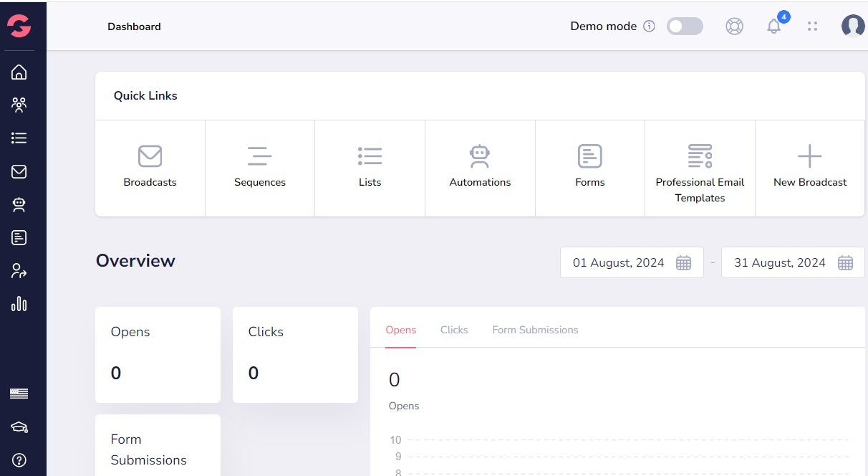Click the Home icon in sidebar

click(19, 72)
